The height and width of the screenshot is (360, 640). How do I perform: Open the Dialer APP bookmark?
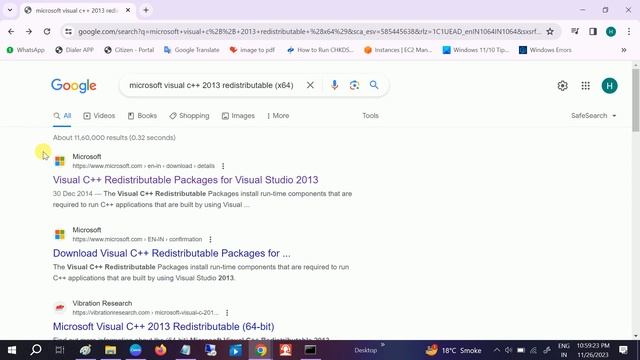pyautogui.click(x=74, y=50)
